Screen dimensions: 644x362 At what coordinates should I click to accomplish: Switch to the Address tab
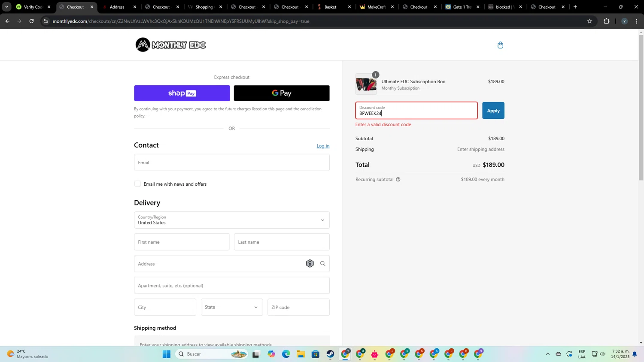[118, 7]
